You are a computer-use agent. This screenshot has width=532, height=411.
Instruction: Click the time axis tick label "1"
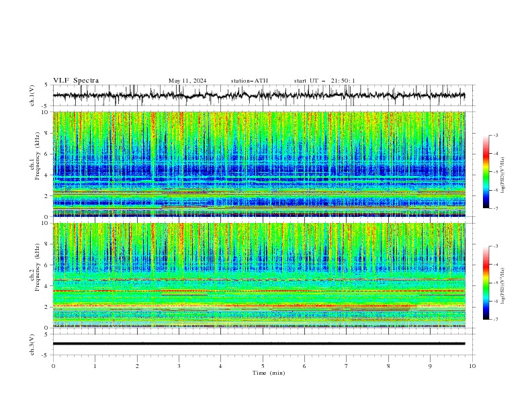(x=95, y=366)
